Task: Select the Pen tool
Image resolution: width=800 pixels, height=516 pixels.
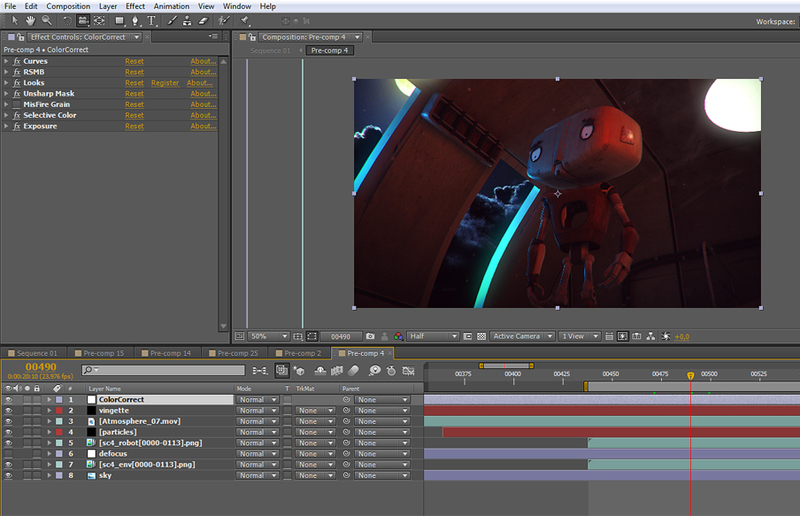Action: pyautogui.click(x=134, y=20)
